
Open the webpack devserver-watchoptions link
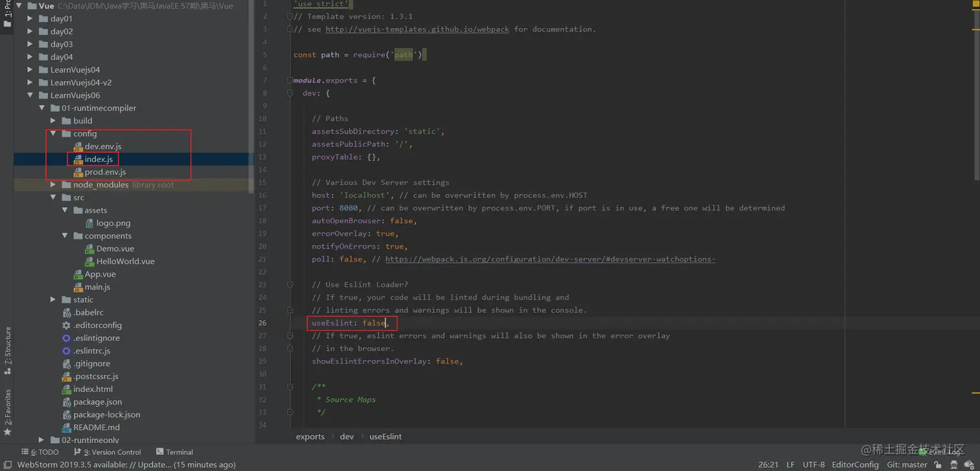(x=550, y=259)
